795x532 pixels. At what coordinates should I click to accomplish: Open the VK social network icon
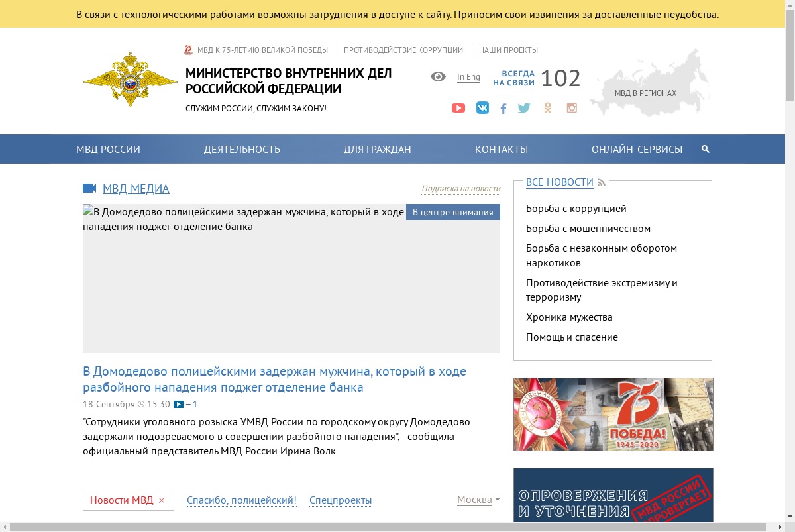click(482, 107)
